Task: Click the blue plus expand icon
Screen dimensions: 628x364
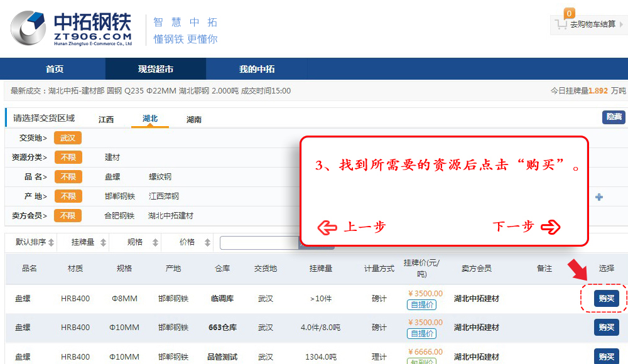Action: click(x=599, y=197)
